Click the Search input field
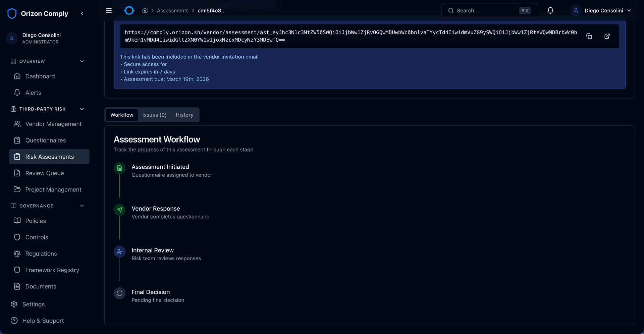This screenshot has width=644, height=334. point(486,11)
